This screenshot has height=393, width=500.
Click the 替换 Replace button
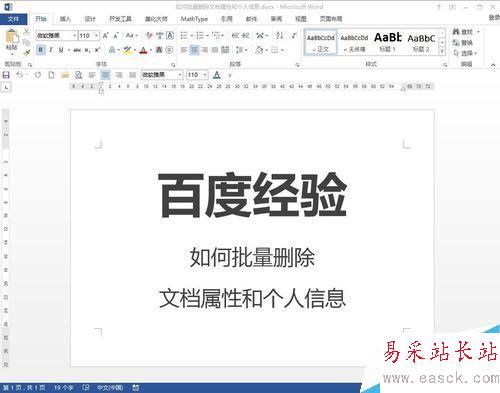click(463, 43)
